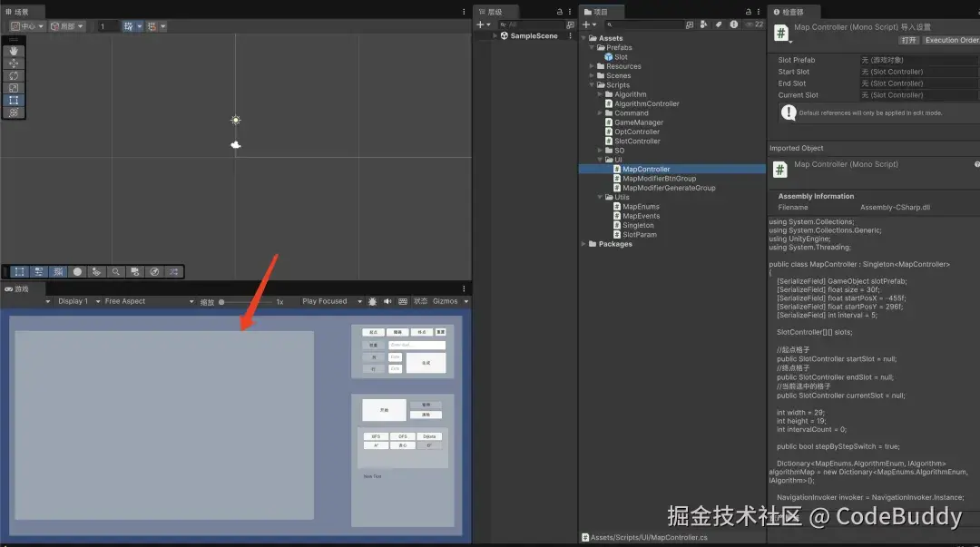Image resolution: width=980 pixels, height=547 pixels.
Task: Expand the SampleScene hierarchy item
Action: 495,35
